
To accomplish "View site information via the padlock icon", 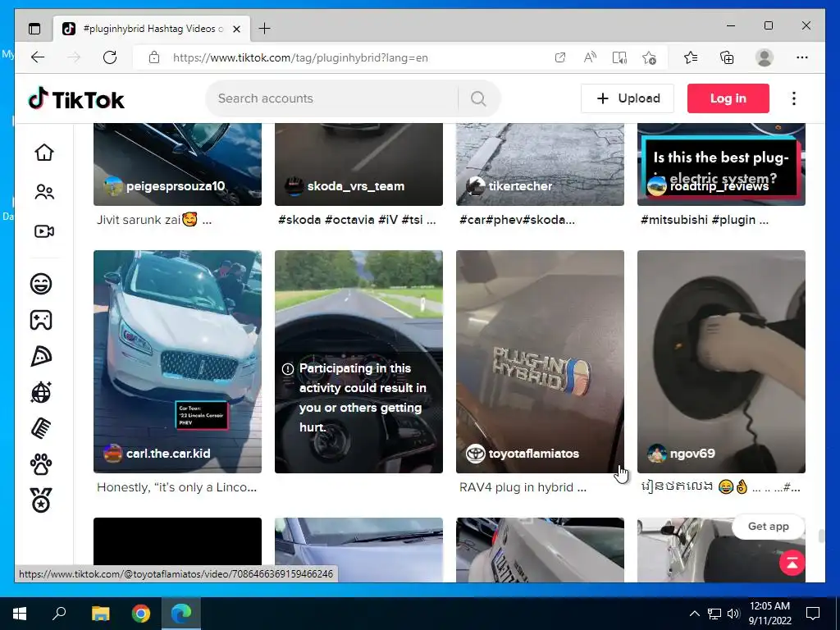I will coord(153,57).
